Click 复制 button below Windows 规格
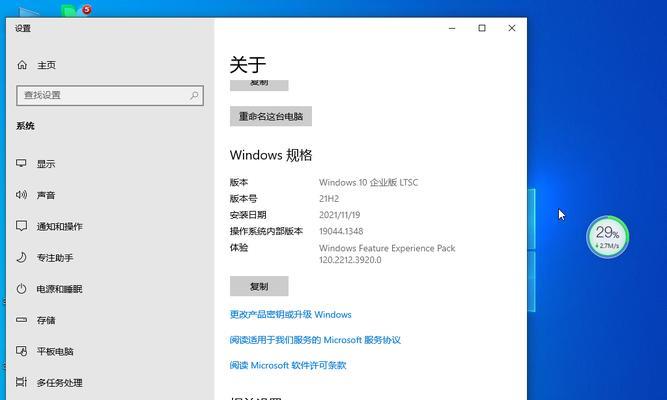667x400 pixels. [x=259, y=286]
